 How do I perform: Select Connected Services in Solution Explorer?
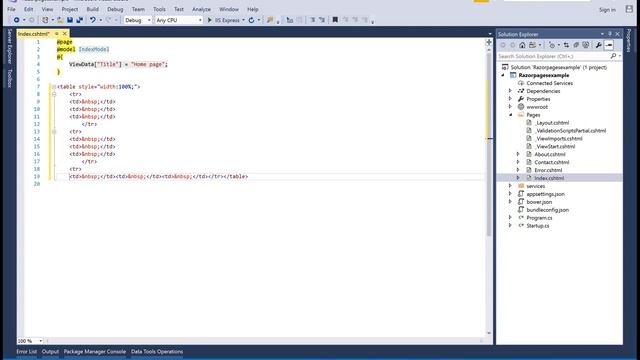(549, 83)
